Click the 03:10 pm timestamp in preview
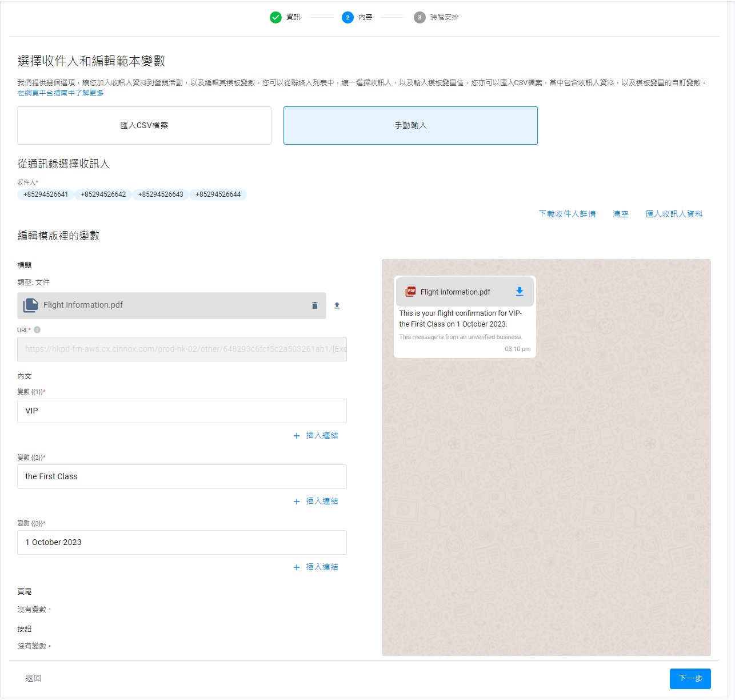Viewport: 735px width, 700px height. [x=518, y=349]
